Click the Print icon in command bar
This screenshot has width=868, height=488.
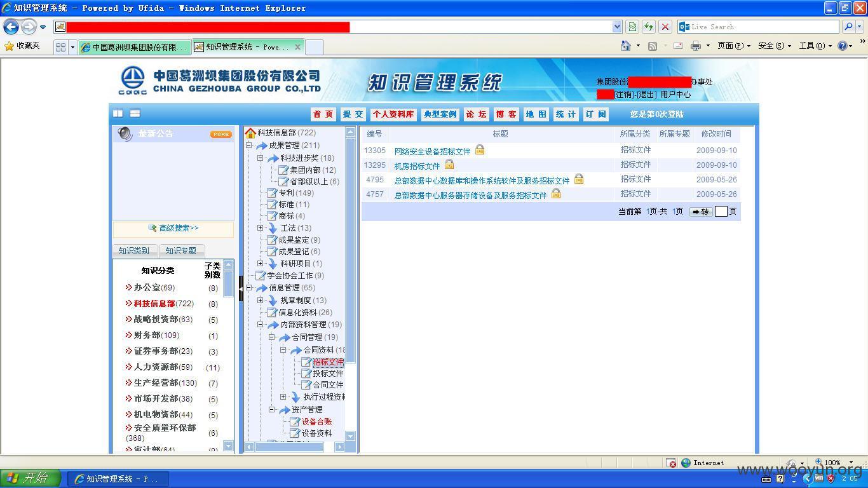click(x=696, y=46)
